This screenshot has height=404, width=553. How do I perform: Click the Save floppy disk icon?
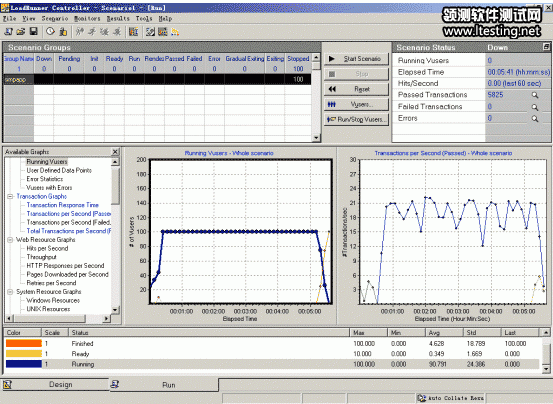34,32
